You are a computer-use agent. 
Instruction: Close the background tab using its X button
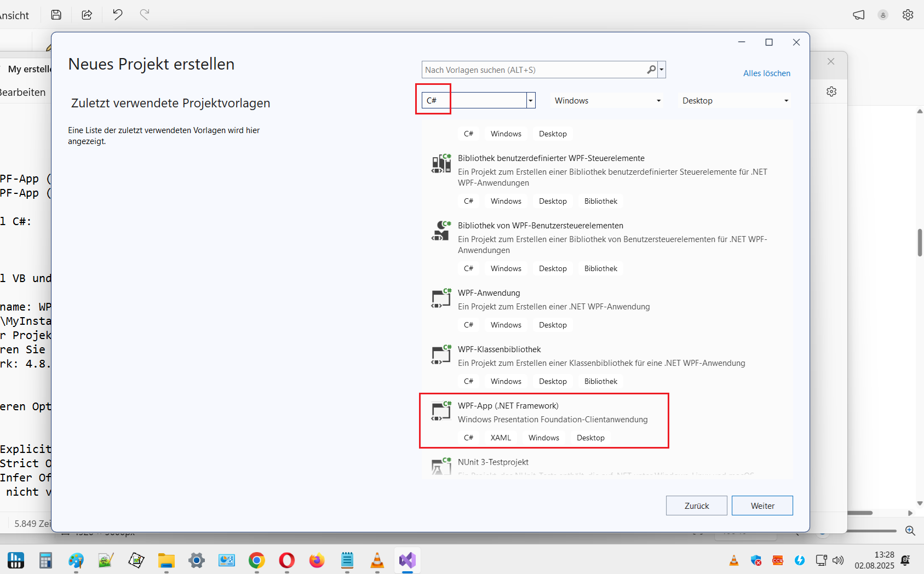831,61
